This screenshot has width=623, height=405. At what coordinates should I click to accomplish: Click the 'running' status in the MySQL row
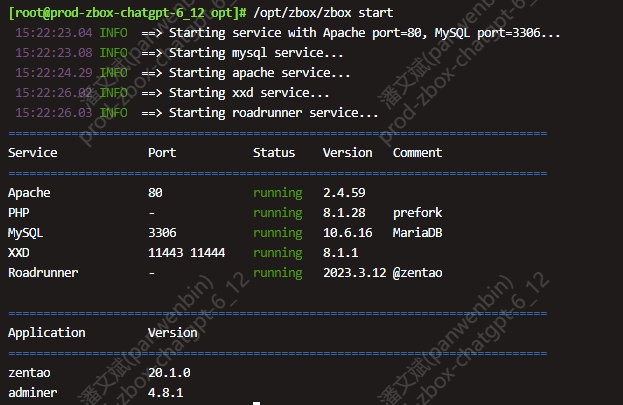(x=278, y=233)
